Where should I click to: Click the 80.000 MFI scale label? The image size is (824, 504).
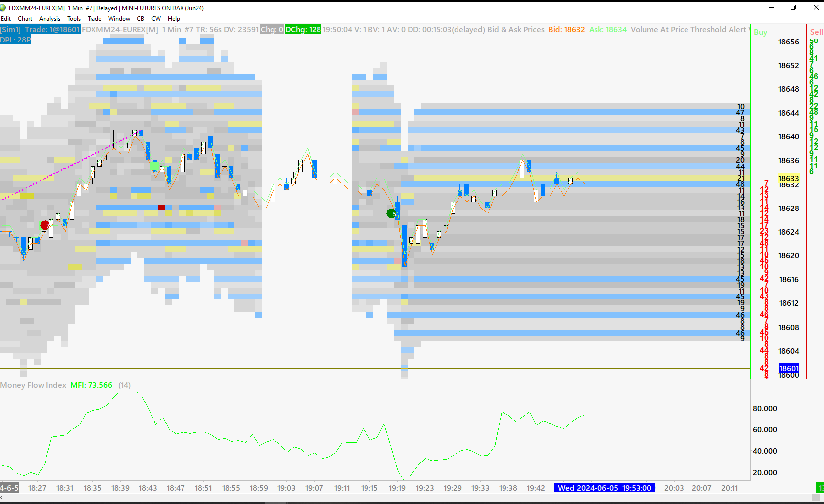[765, 409]
